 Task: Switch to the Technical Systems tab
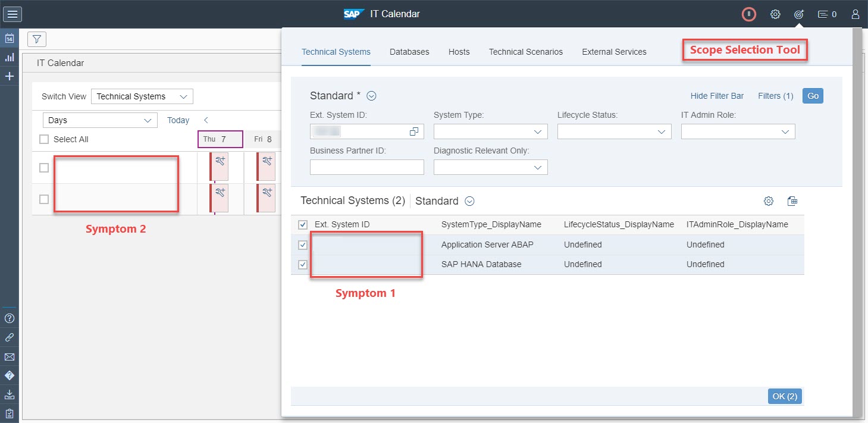[336, 52]
